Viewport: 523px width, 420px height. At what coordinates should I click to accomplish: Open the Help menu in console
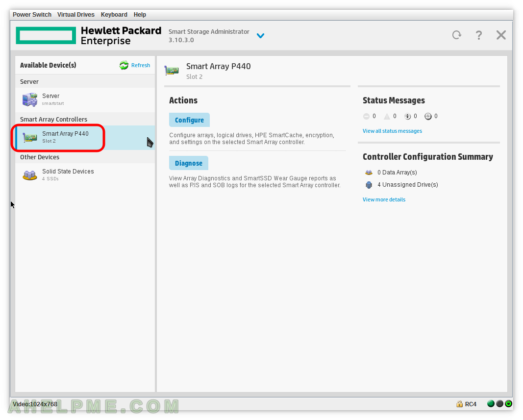tap(140, 15)
